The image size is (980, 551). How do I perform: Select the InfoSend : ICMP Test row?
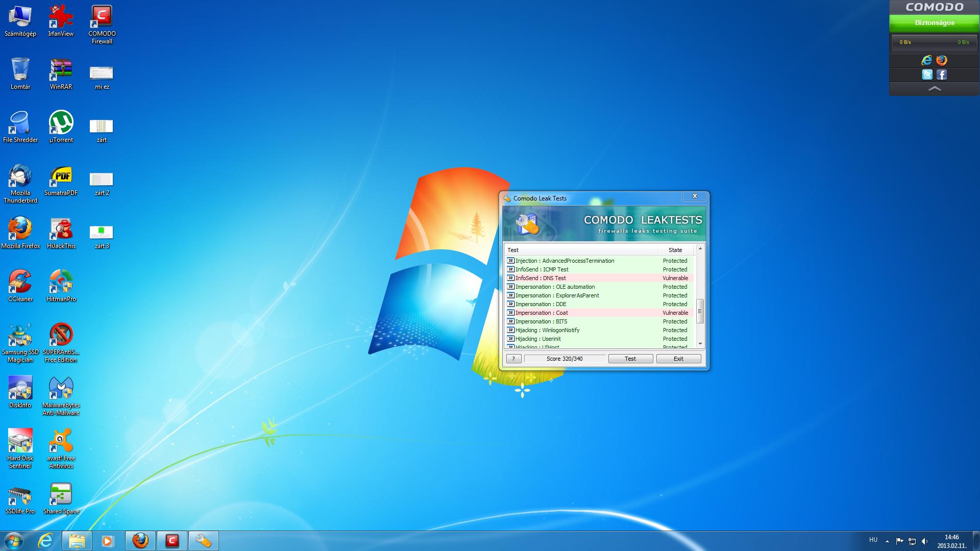click(599, 269)
